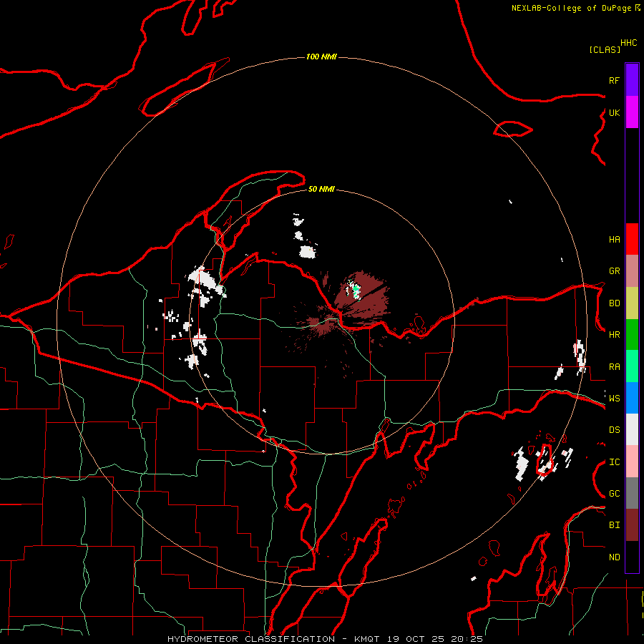644x644 pixels.
Task: Click the IC legend label
Action: (614, 462)
